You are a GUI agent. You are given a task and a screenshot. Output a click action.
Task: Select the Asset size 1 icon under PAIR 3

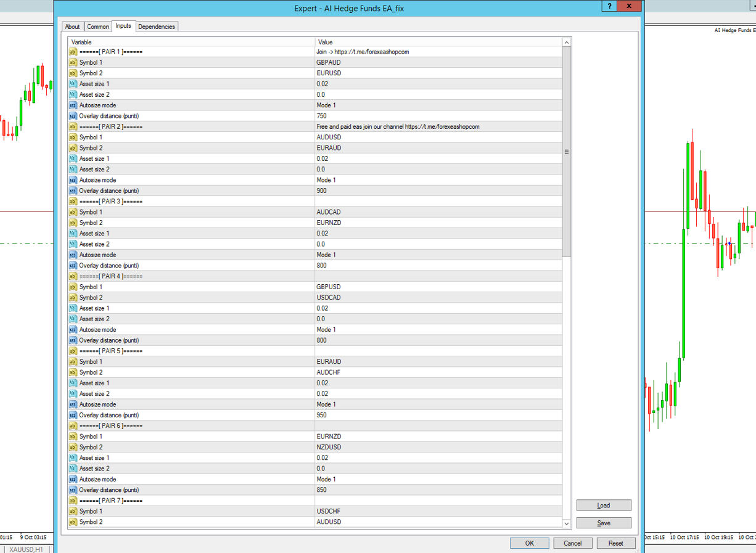click(73, 234)
